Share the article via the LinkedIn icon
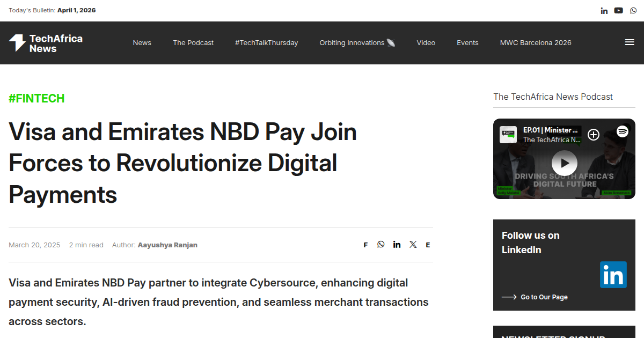 point(397,244)
